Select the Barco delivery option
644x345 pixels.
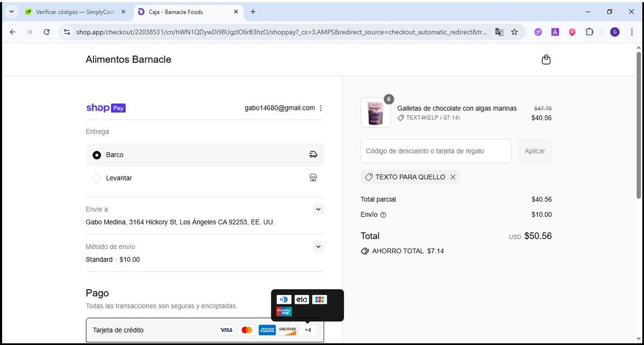[x=205, y=155]
